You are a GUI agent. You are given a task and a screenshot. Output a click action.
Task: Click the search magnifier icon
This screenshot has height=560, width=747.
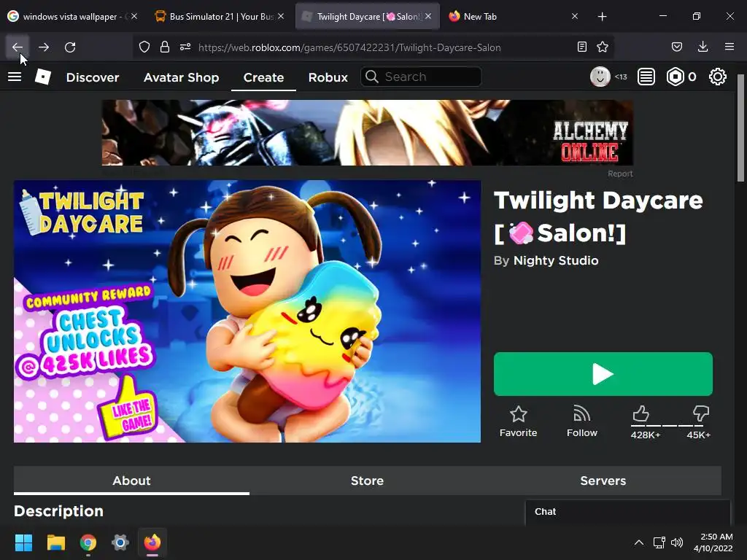[372, 77]
